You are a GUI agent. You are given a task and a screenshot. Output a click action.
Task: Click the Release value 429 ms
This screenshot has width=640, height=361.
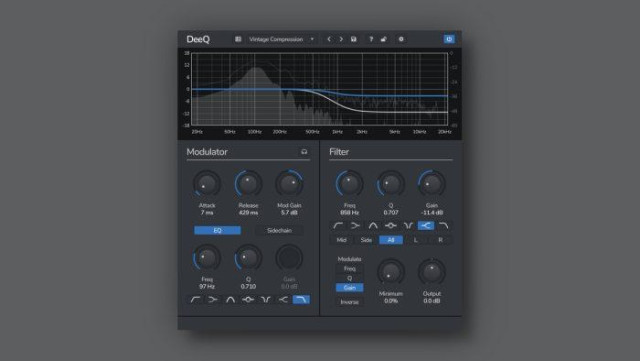click(x=248, y=213)
